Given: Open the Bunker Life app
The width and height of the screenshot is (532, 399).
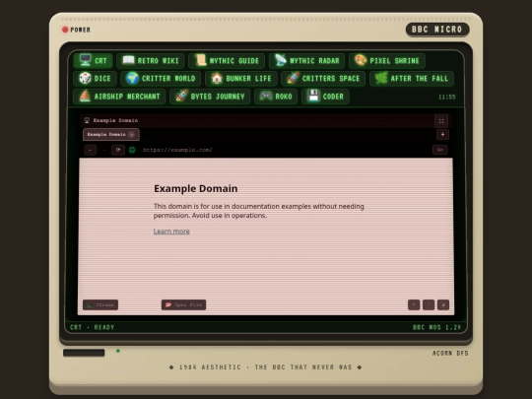Looking at the screenshot, I should click(241, 79).
